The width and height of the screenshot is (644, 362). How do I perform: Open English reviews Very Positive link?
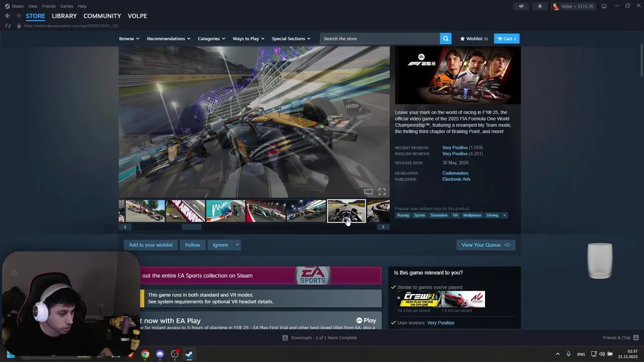(455, 154)
